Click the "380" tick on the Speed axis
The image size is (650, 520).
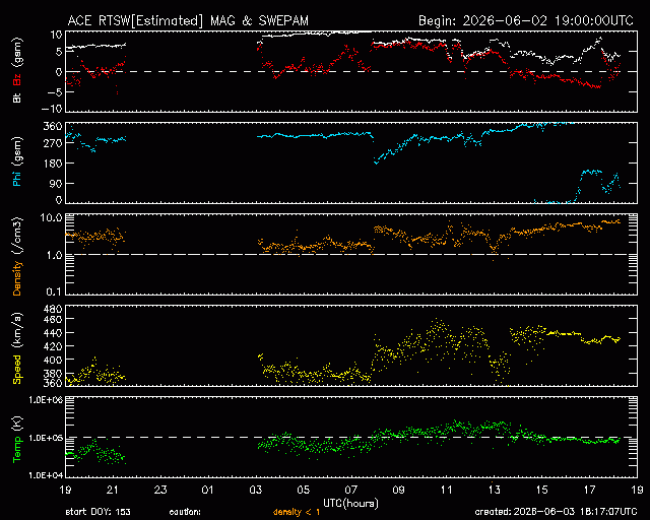tap(54, 373)
